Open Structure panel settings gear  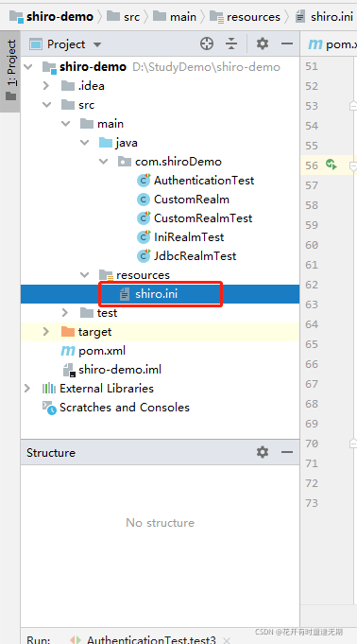click(x=263, y=452)
